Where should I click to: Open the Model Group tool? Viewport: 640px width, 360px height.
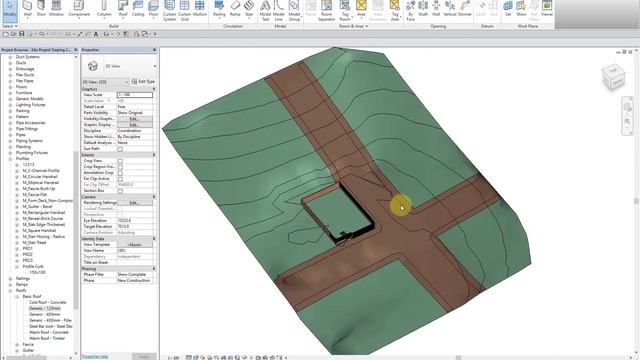(294, 11)
